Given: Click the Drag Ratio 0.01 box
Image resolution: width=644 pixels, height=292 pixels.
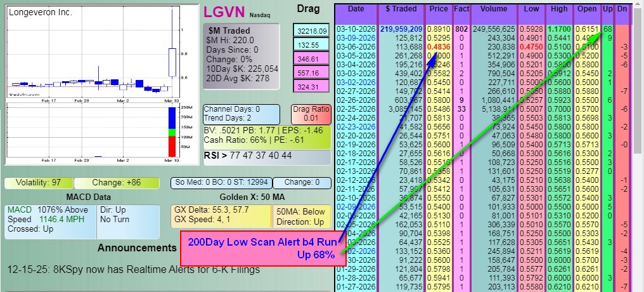Looking at the screenshot, I should point(311,114).
